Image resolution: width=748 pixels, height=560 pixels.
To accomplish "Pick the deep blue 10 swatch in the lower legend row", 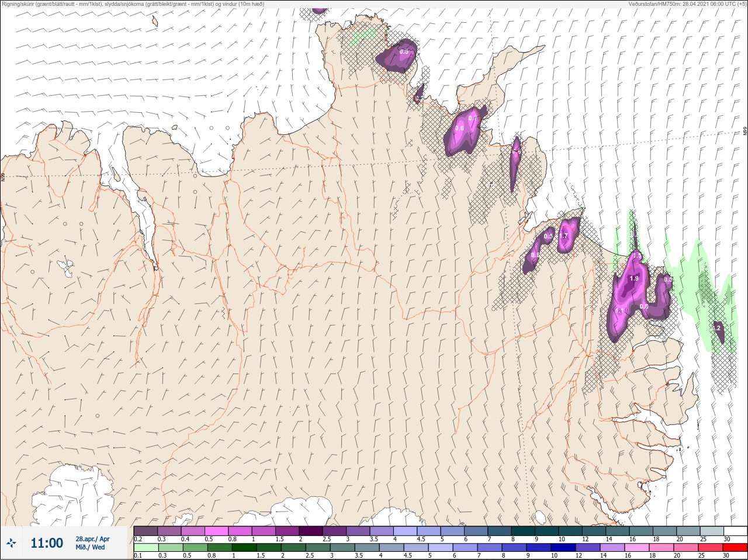I will pos(563,548).
